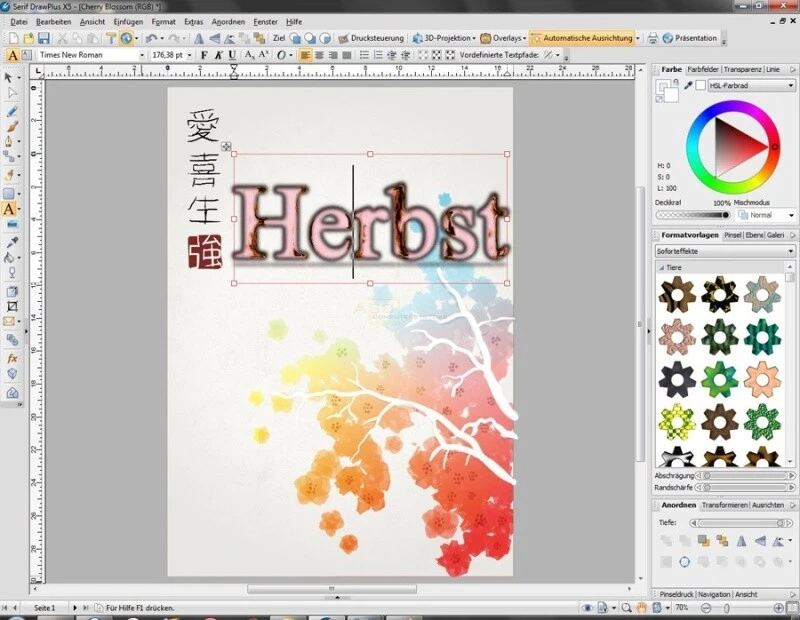Click the printer icon in top toolbar

652,38
